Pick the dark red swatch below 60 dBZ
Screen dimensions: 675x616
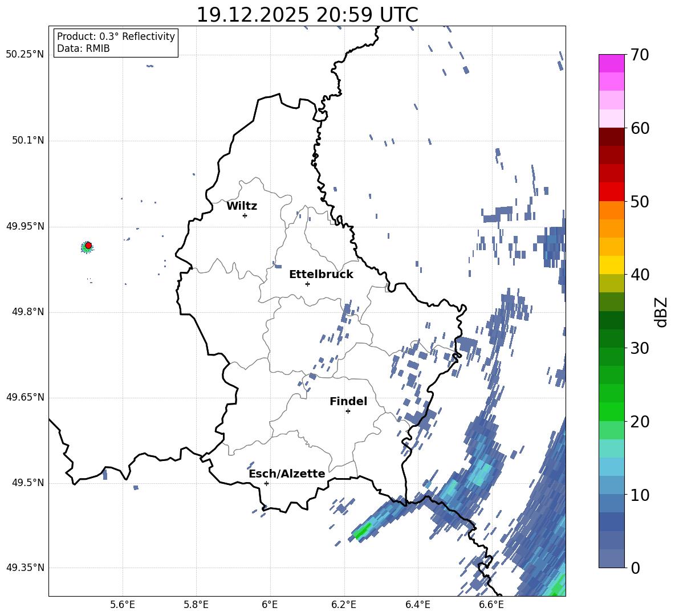tap(611, 137)
